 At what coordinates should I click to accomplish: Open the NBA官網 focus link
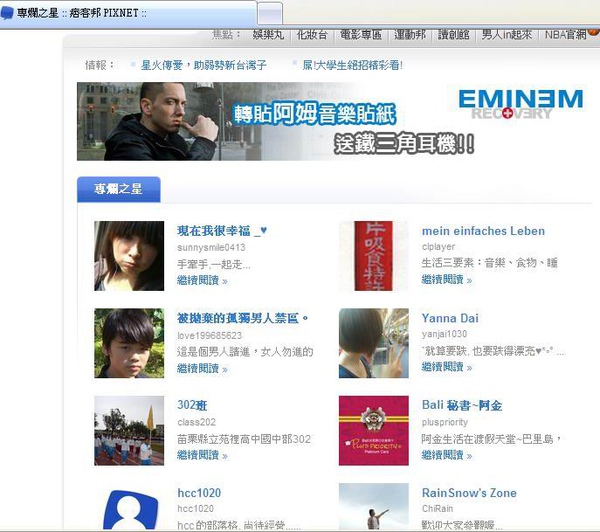click(x=566, y=35)
